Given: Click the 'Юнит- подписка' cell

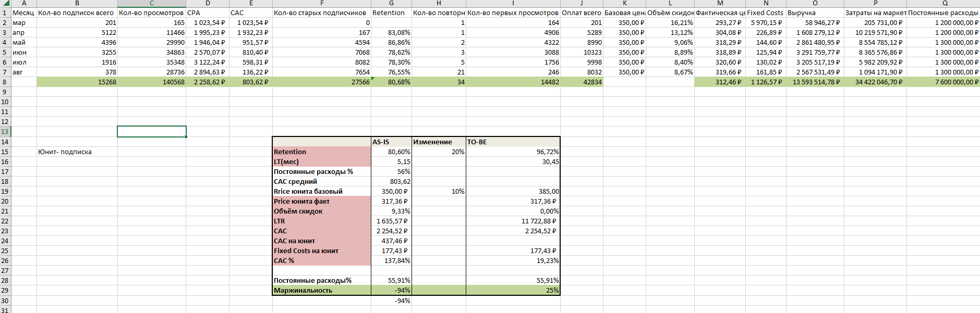Looking at the screenshot, I should pos(77,152).
